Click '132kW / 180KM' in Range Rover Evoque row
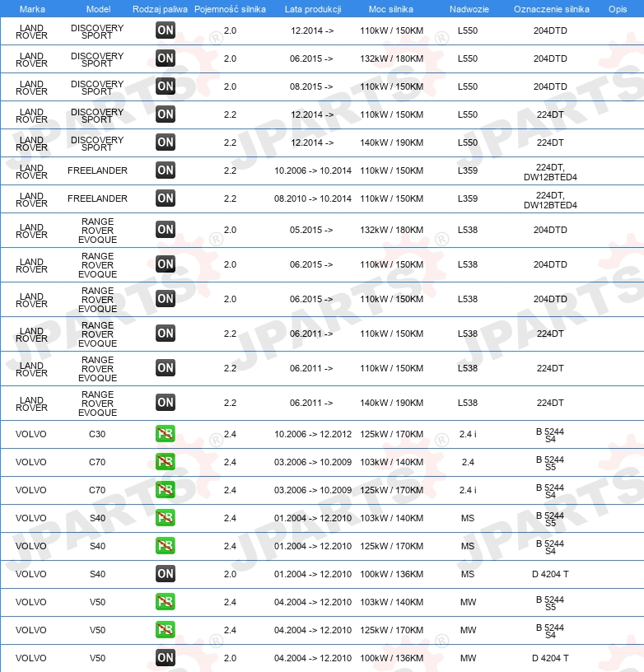Image resolution: width=644 pixels, height=672 pixels. [x=392, y=230]
